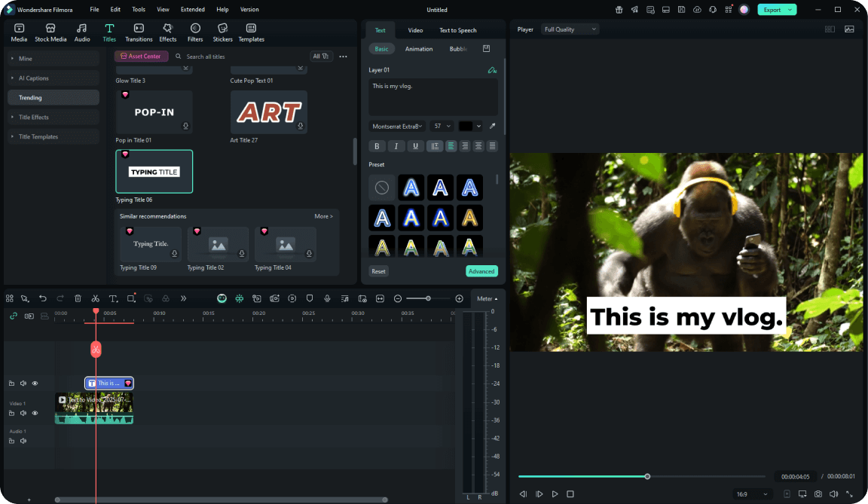Zoom out the timeline with minus icon
The height and width of the screenshot is (504, 868).
coord(398,299)
